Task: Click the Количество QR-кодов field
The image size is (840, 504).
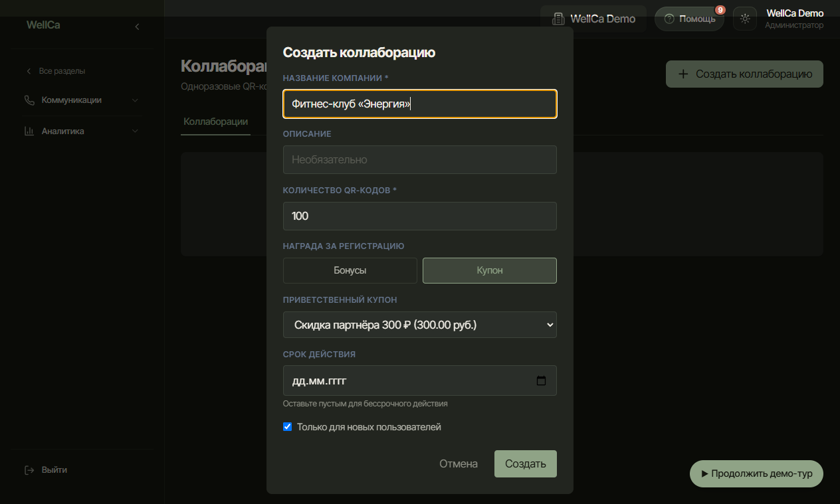Action: (x=420, y=216)
